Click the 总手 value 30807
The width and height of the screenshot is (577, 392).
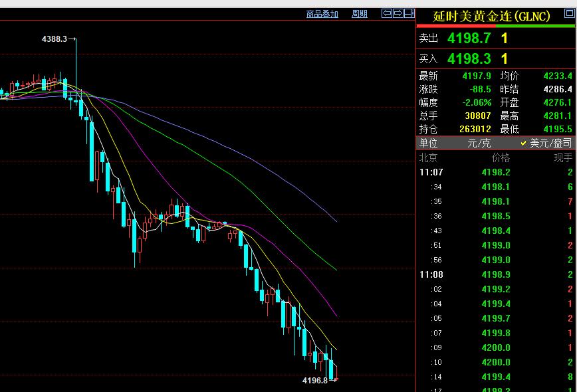(478, 116)
